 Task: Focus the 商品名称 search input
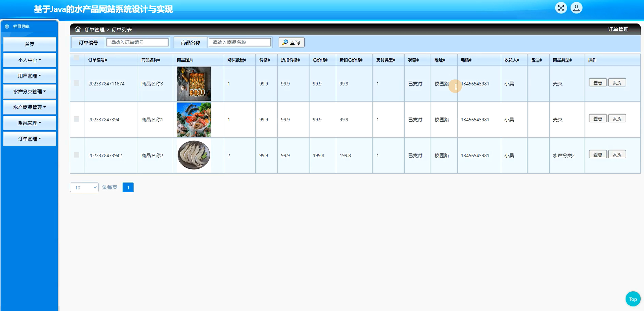(240, 42)
